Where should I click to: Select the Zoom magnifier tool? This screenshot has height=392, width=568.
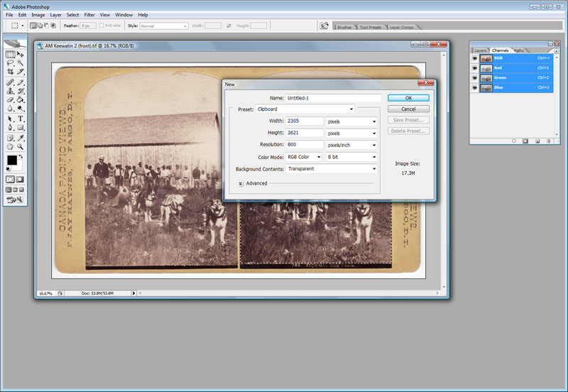coord(21,146)
